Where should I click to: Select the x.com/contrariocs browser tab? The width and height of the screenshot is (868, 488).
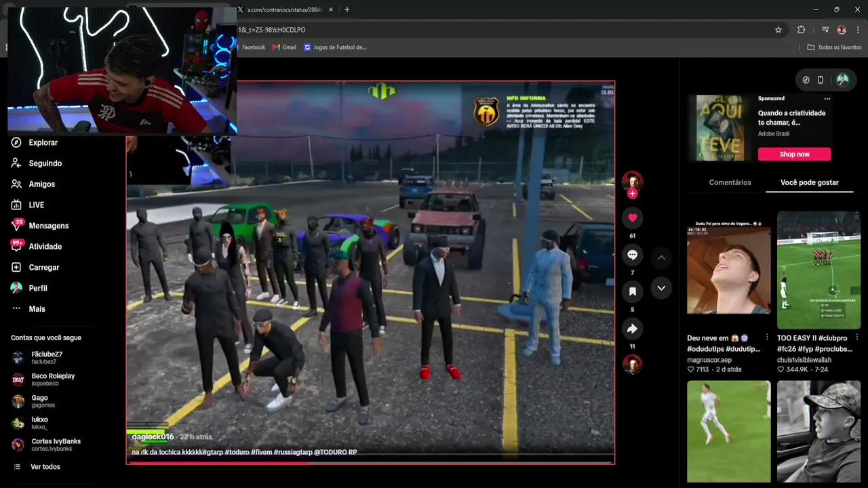(x=285, y=9)
